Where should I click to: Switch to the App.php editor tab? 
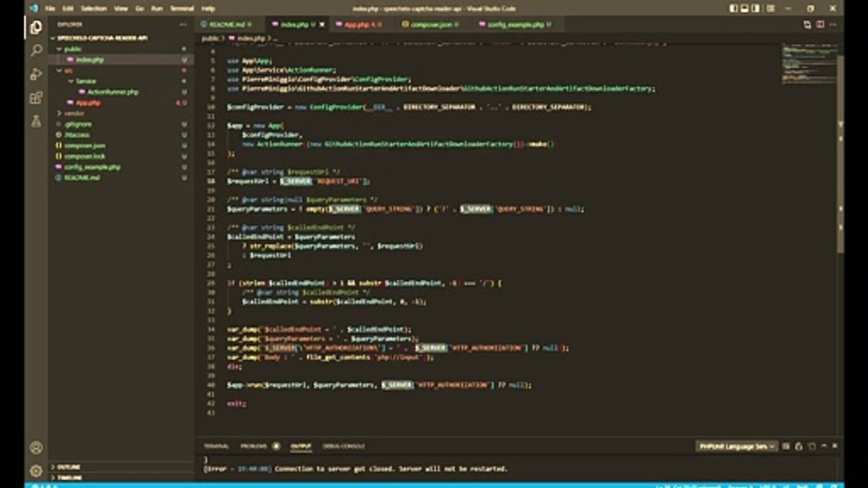tap(363, 24)
